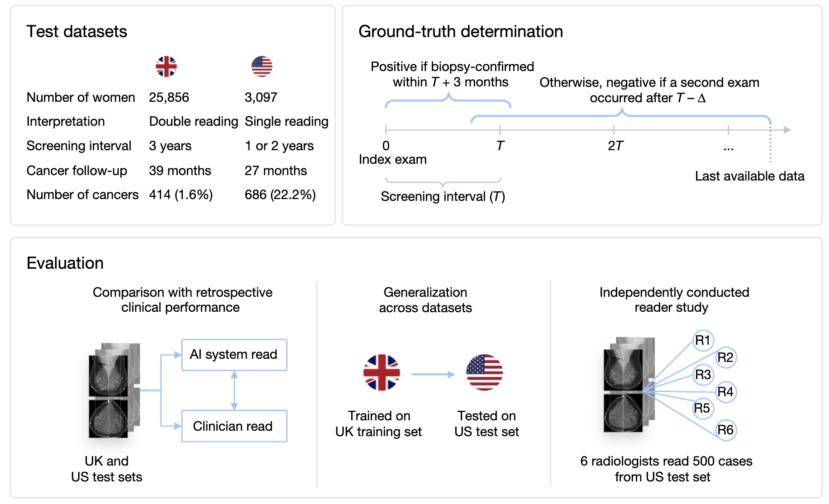Click the 'Last available data' label
829x504 pixels.
click(749, 176)
